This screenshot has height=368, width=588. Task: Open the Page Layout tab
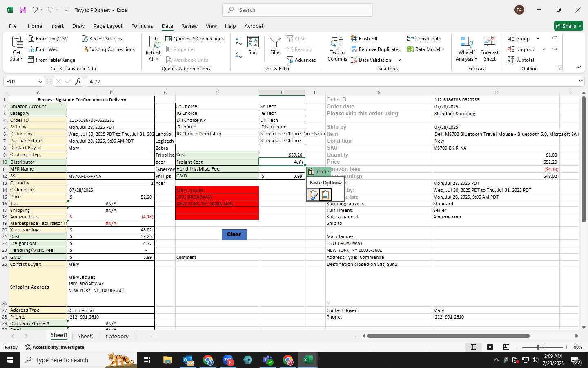108,26
